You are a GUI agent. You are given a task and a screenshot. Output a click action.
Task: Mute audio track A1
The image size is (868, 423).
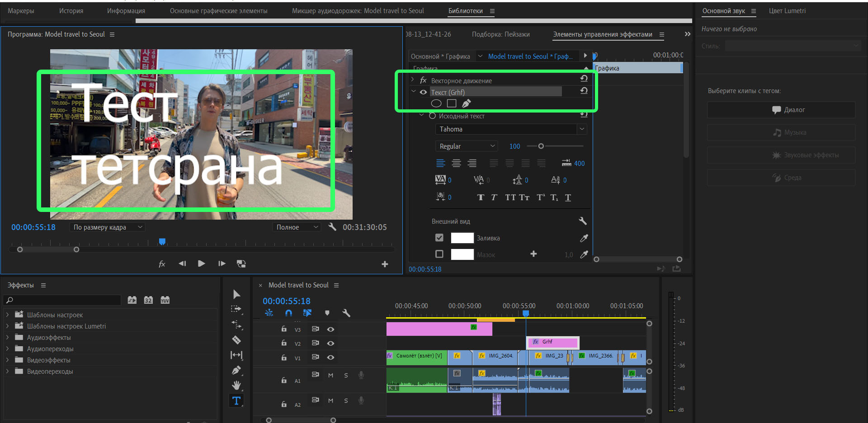(330, 375)
